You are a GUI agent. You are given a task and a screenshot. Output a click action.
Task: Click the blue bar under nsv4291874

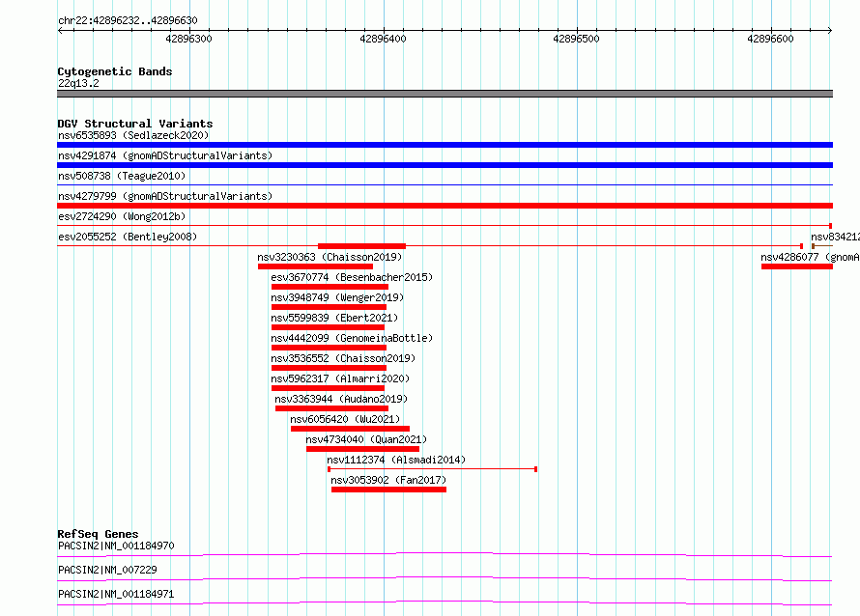(x=444, y=165)
